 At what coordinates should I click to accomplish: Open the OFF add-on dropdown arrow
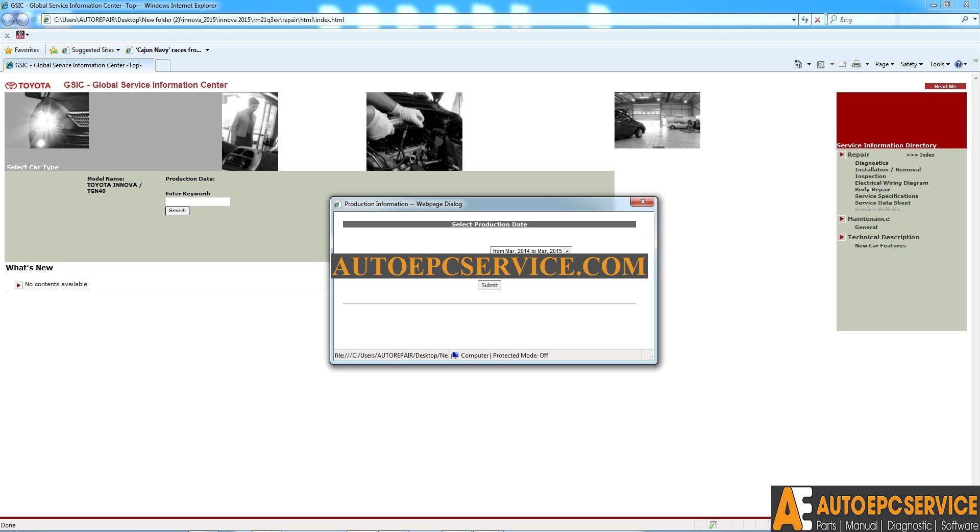pyautogui.click(x=28, y=35)
